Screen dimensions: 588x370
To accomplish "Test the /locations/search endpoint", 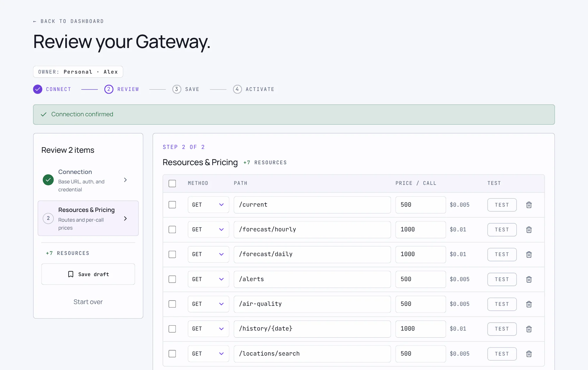I will [x=502, y=354].
